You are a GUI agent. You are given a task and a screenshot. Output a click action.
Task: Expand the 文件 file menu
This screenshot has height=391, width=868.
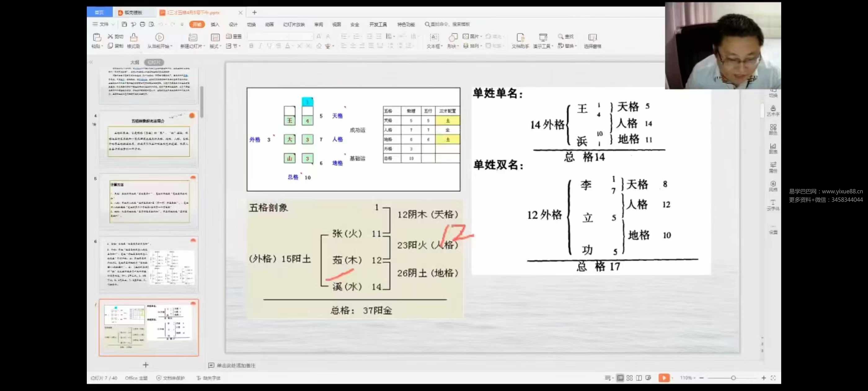pos(102,24)
